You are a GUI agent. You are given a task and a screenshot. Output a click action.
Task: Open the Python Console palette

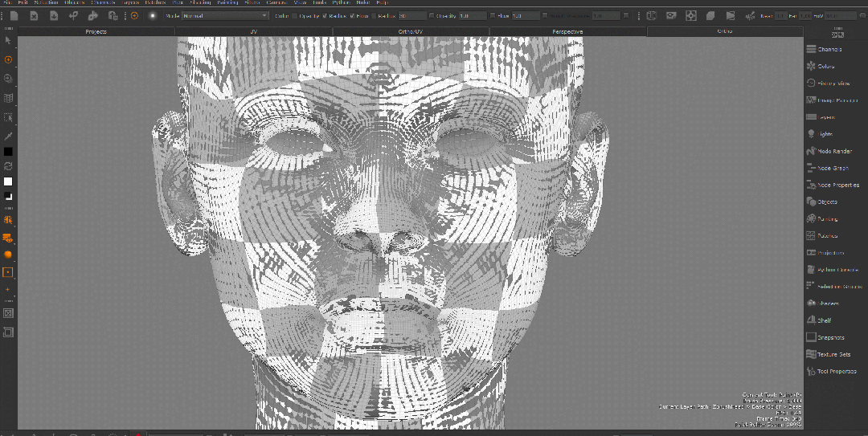tap(833, 270)
